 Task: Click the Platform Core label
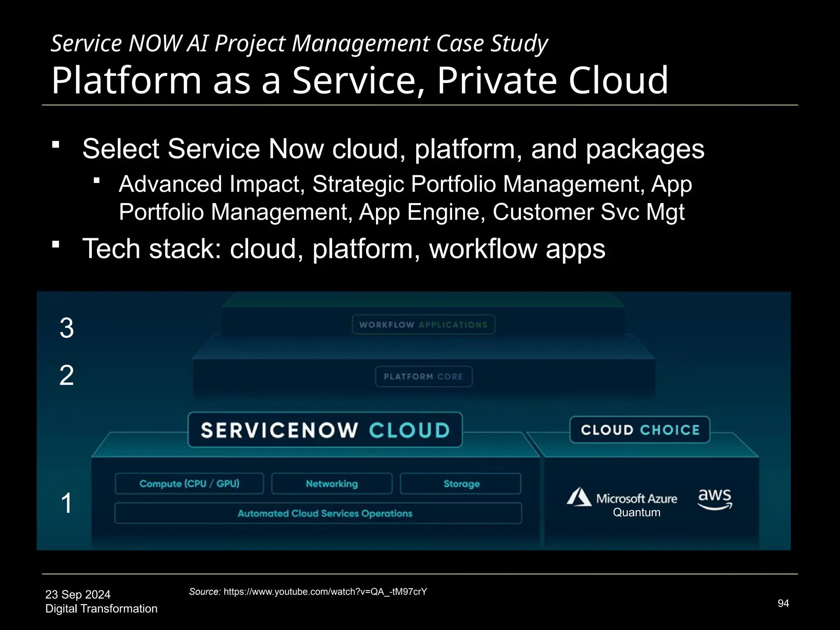click(424, 377)
